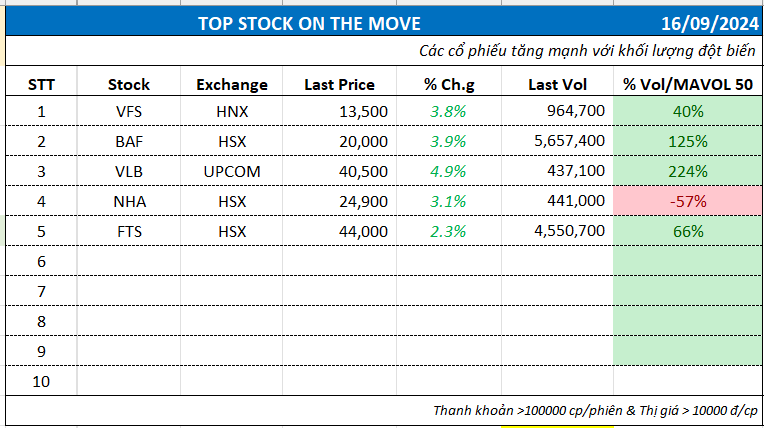Viewport: 764px width, 428px height.
Task: Select the 4.9% change cell
Action: pos(448,171)
